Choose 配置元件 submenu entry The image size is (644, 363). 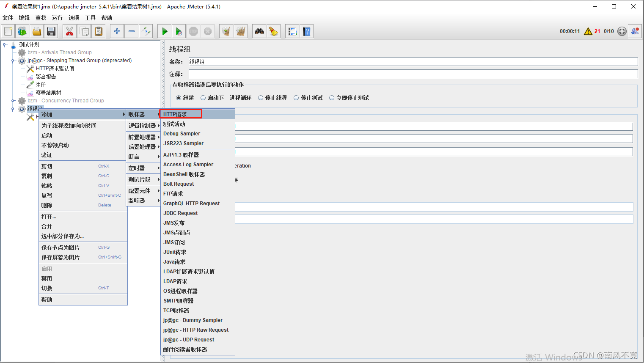pos(143,191)
